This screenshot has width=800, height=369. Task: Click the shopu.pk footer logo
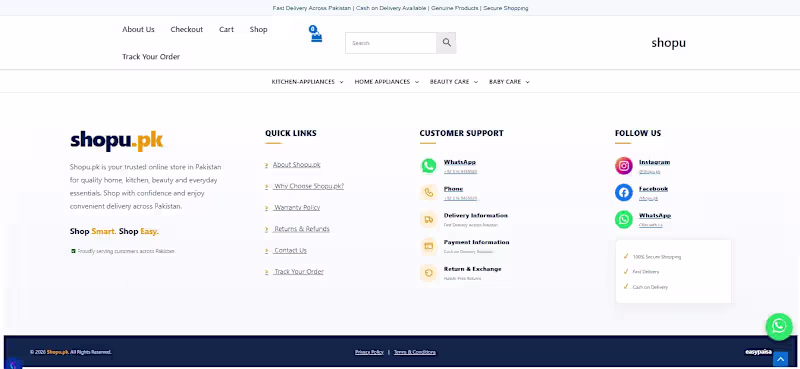117,141
